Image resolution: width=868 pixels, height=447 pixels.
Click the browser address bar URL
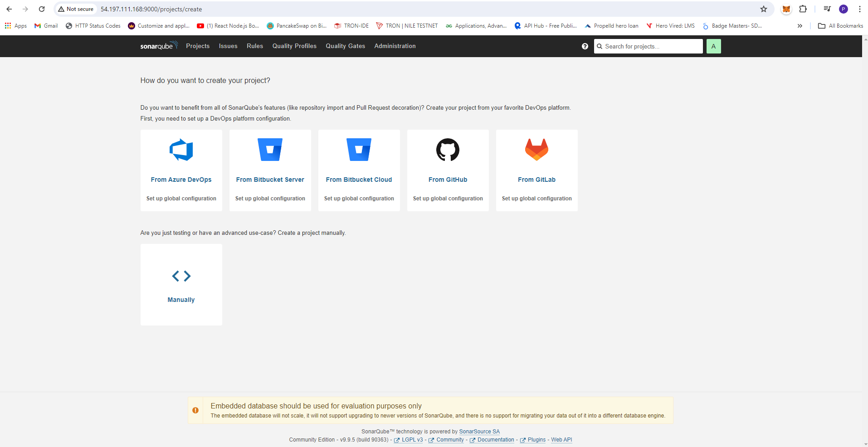coord(151,9)
